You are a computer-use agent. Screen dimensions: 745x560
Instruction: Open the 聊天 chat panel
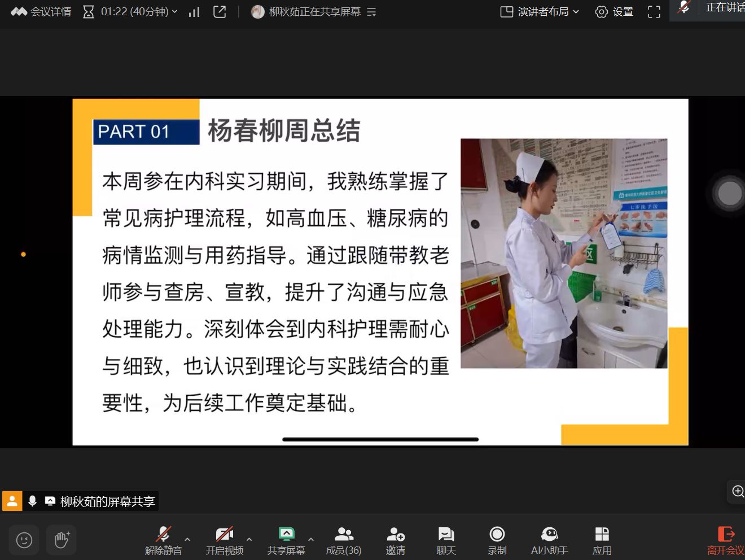446,541
